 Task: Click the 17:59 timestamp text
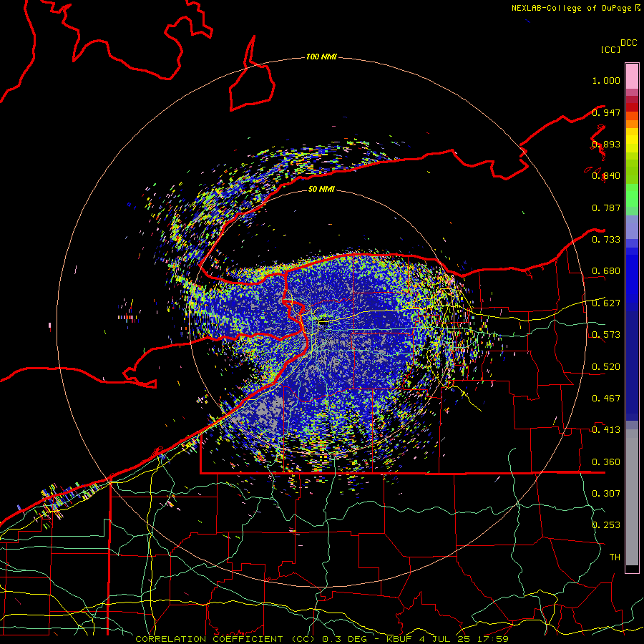493,639
